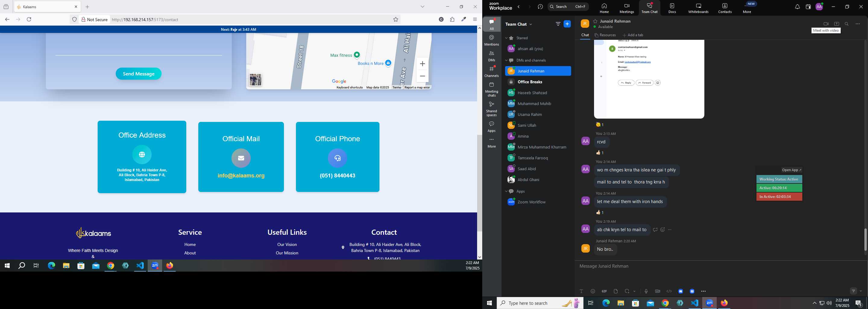Open Zoom notifications bell

(x=797, y=7)
